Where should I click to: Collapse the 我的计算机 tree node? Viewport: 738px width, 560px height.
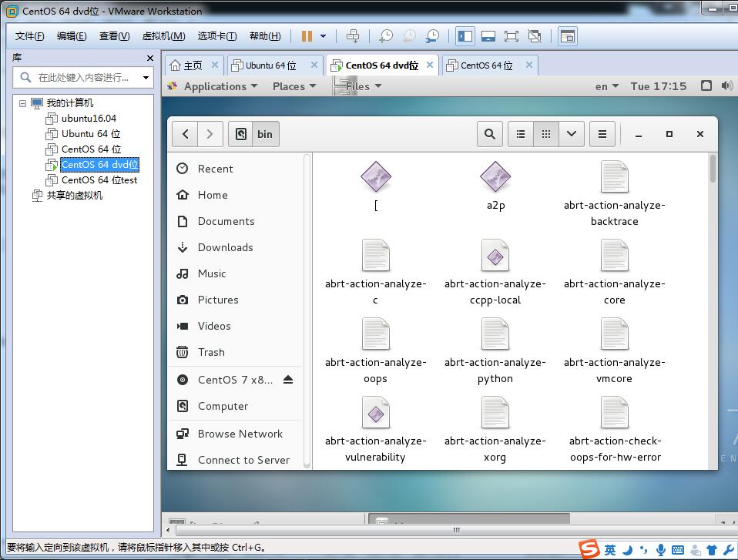pyautogui.click(x=22, y=102)
